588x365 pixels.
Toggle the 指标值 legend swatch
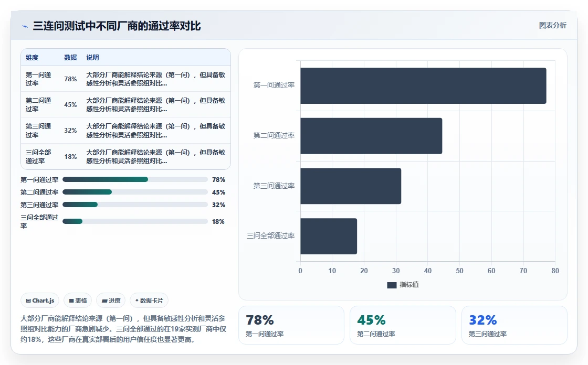[392, 285]
